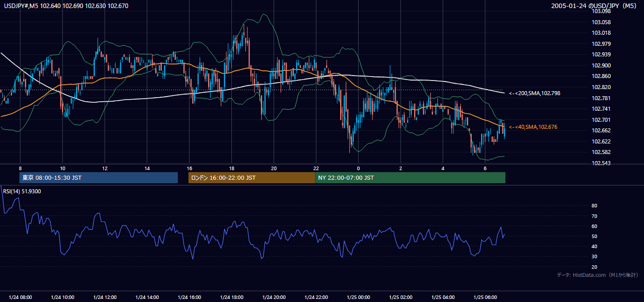This screenshot has height=302, width=644.
Task: Click the 1/25 06:00 date label
Action: coord(485,297)
